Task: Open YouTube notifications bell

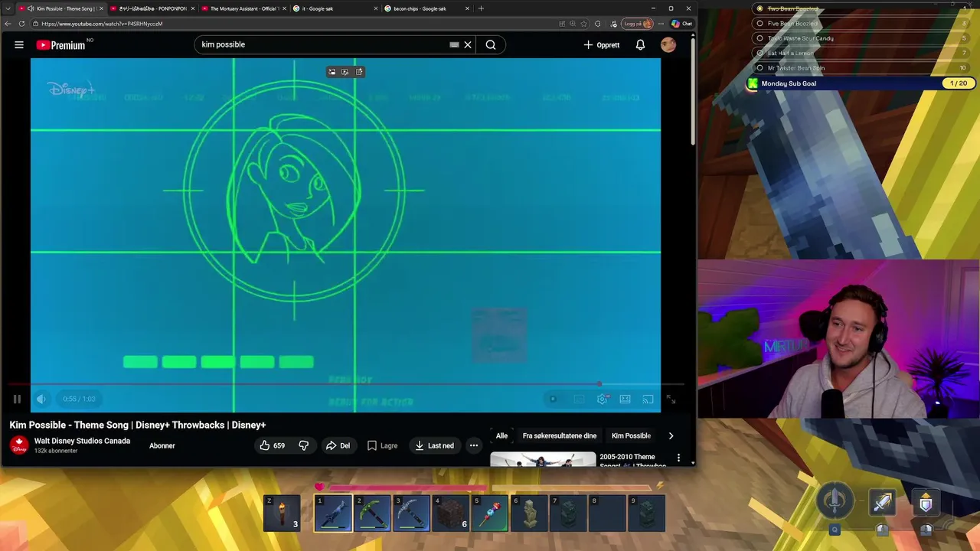Action: coord(640,44)
